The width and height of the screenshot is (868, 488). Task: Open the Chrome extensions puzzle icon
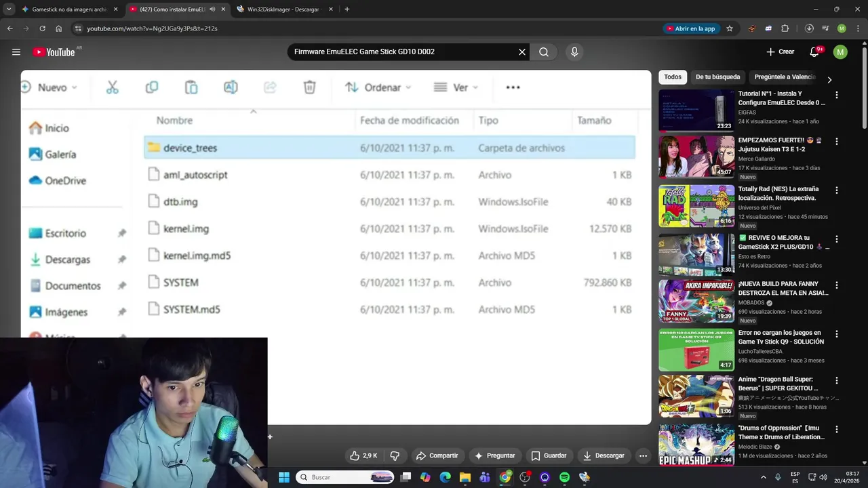tap(785, 28)
